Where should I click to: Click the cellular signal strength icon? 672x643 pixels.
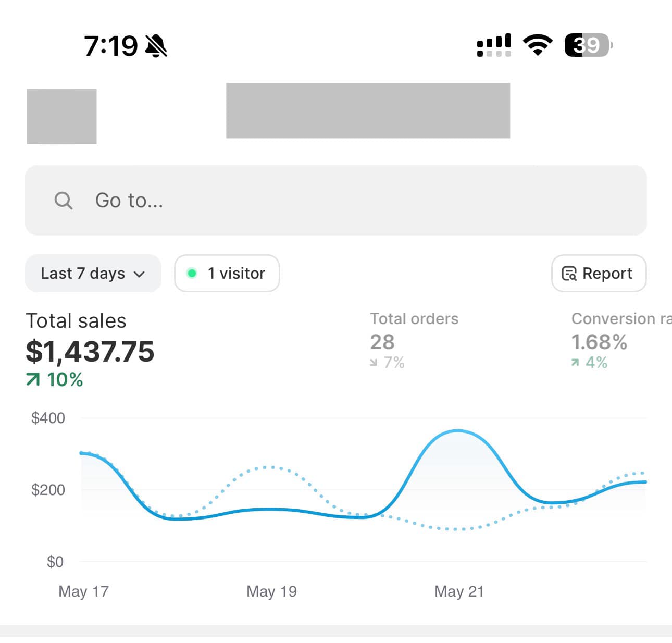coord(493,45)
